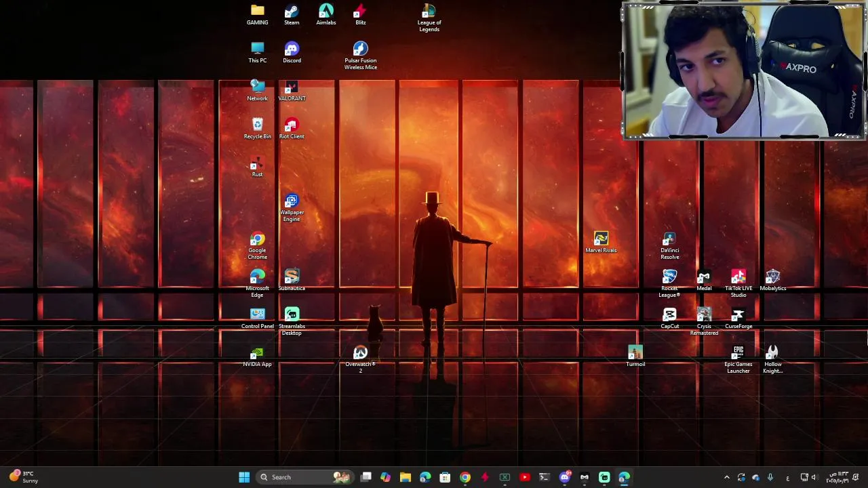
Task: Select Microsoft Edge desktop shortcut
Action: click(257, 283)
